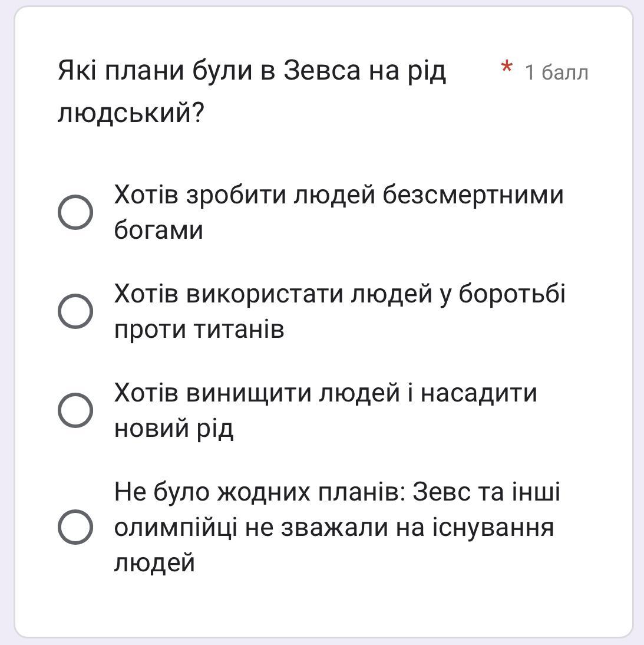Screen dimensions: 644x645
Task: Select radio button for 'безсмертними богами' option
Action: pos(75,212)
